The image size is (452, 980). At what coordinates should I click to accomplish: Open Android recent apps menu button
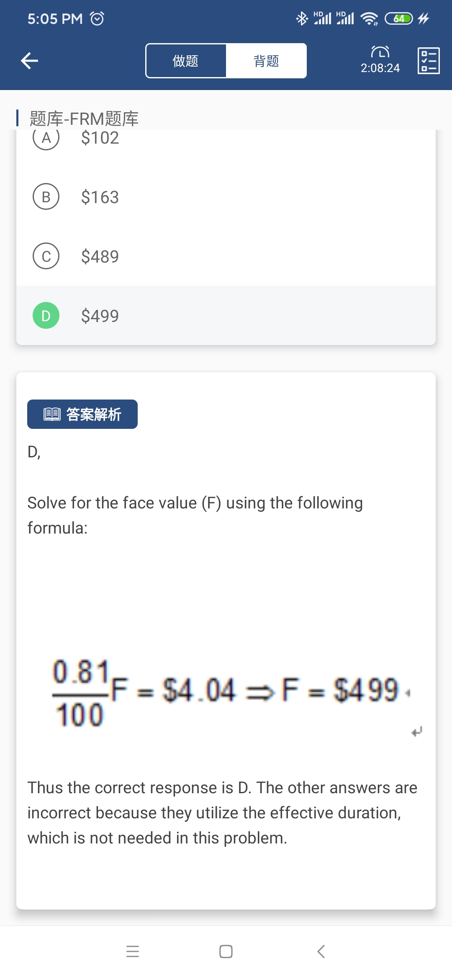[133, 952]
